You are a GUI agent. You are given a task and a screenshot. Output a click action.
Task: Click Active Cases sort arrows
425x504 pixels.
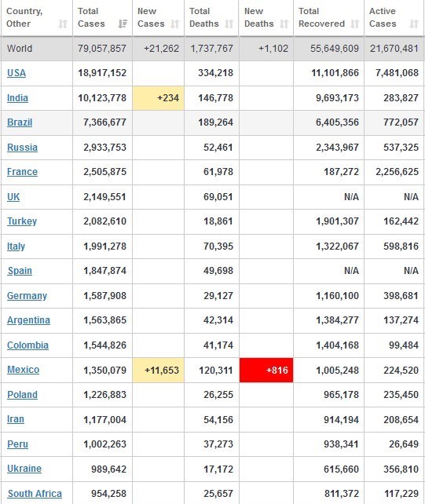click(x=414, y=24)
